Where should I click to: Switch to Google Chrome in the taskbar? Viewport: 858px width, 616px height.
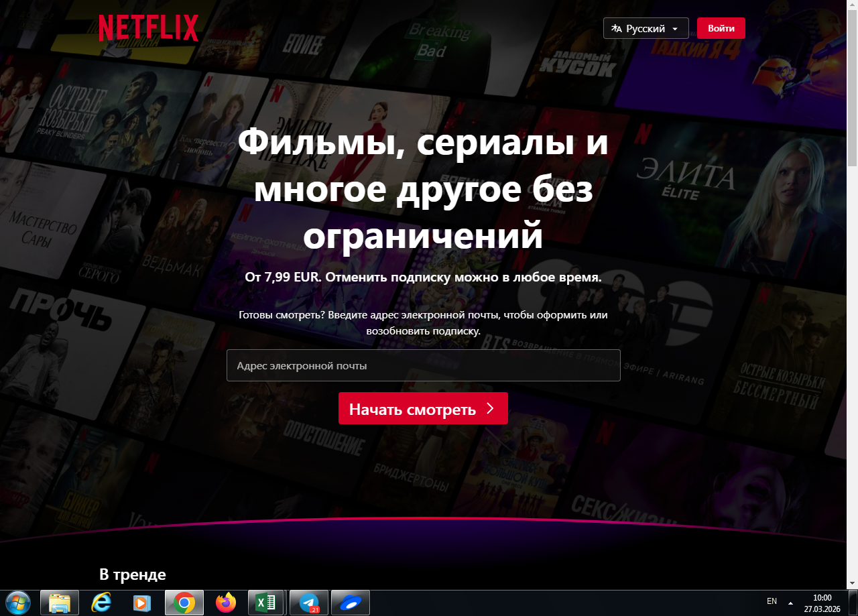click(184, 603)
